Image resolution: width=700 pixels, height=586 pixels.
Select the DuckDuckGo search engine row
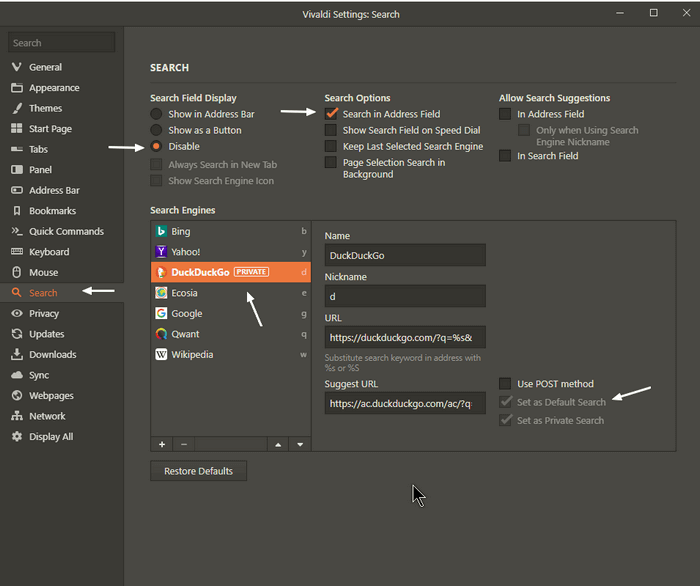[x=231, y=272]
